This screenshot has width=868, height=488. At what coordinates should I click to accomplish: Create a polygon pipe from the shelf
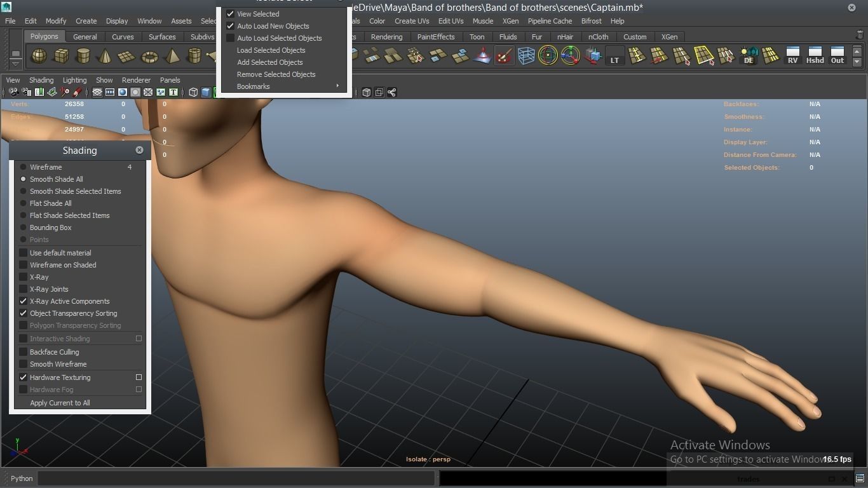tap(194, 57)
